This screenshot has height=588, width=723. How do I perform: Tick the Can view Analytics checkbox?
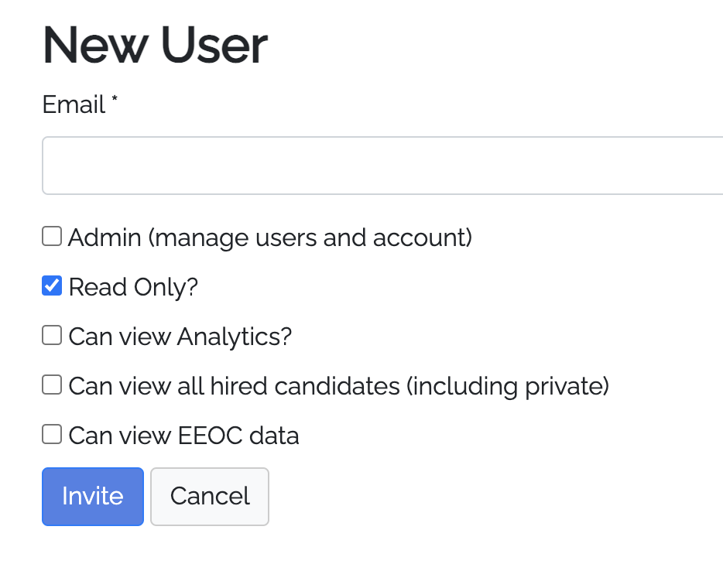point(52,336)
